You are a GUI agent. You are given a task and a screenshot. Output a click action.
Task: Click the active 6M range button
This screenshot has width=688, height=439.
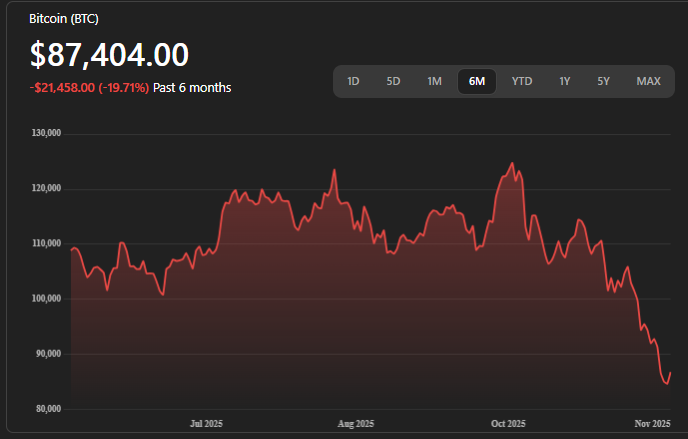[x=477, y=81]
